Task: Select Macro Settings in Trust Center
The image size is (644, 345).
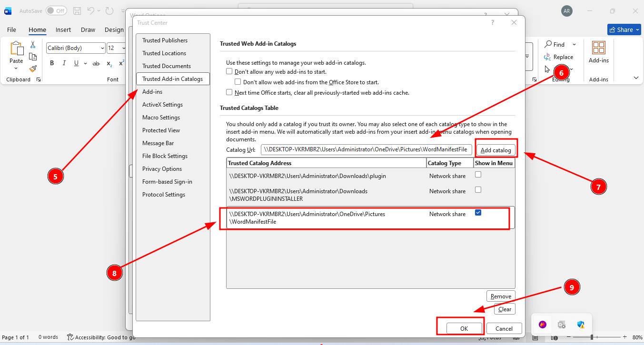Action: tap(161, 118)
